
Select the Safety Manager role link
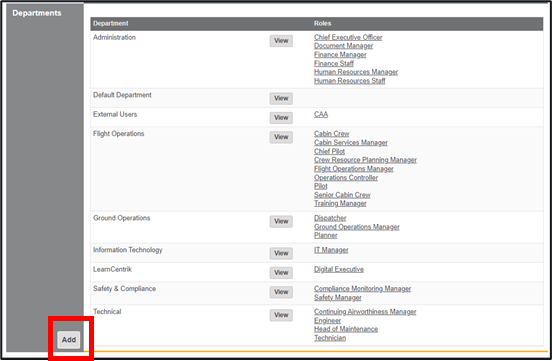338,298
